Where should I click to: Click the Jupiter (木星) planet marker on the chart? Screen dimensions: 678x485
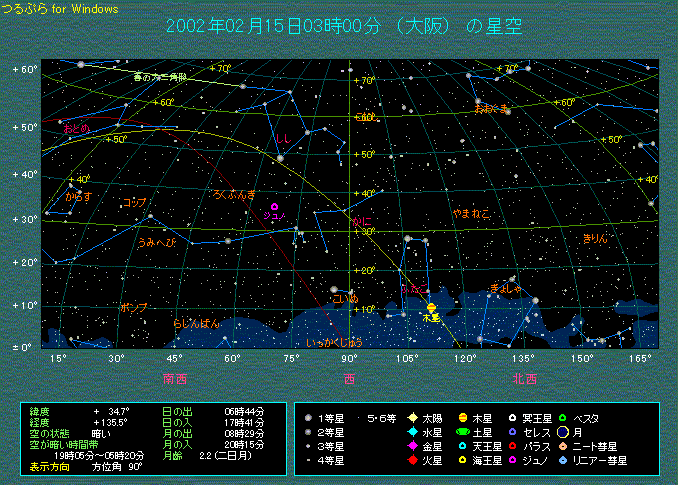(x=431, y=308)
